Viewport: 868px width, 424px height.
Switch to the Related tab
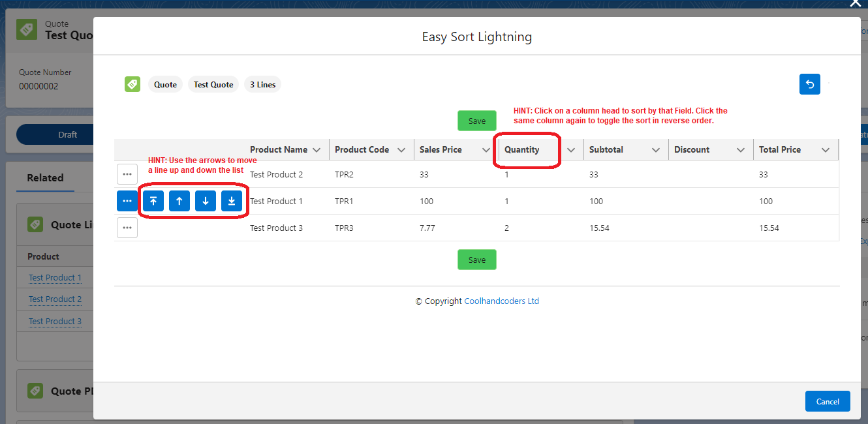pos(45,177)
